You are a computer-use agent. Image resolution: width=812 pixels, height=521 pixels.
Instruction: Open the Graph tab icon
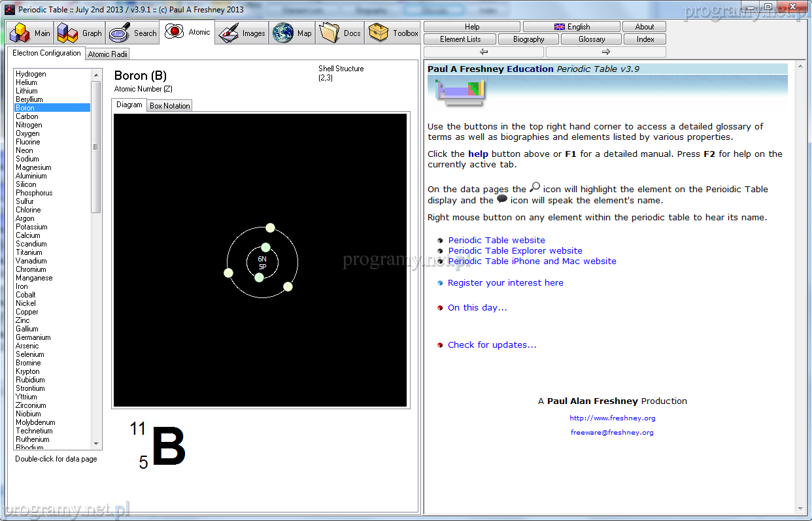67,33
